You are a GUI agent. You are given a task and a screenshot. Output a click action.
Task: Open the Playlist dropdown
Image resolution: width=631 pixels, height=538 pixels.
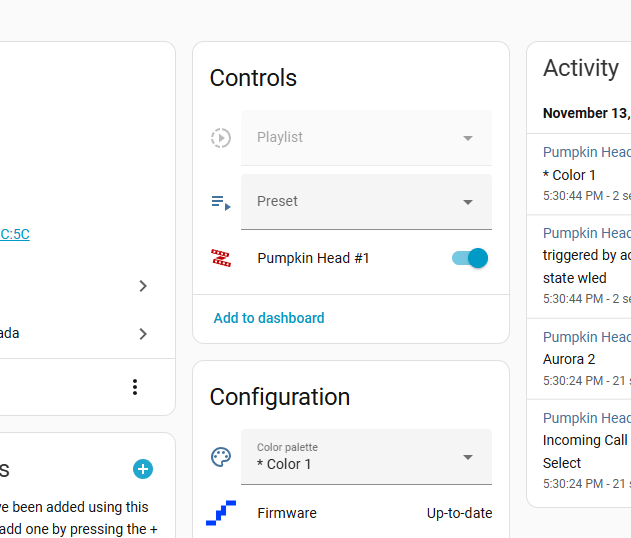point(366,138)
